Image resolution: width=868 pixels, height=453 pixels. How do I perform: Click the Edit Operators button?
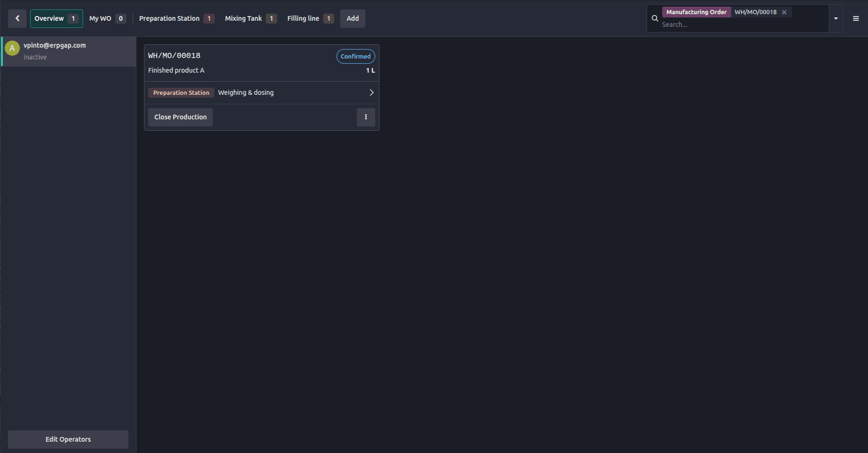[68, 439]
